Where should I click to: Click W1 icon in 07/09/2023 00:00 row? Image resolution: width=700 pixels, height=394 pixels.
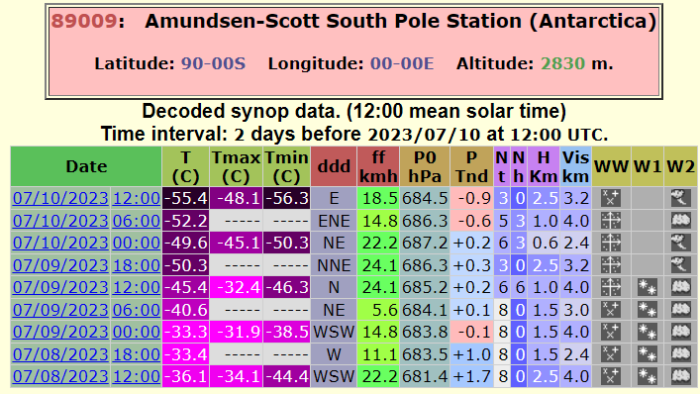point(647,332)
